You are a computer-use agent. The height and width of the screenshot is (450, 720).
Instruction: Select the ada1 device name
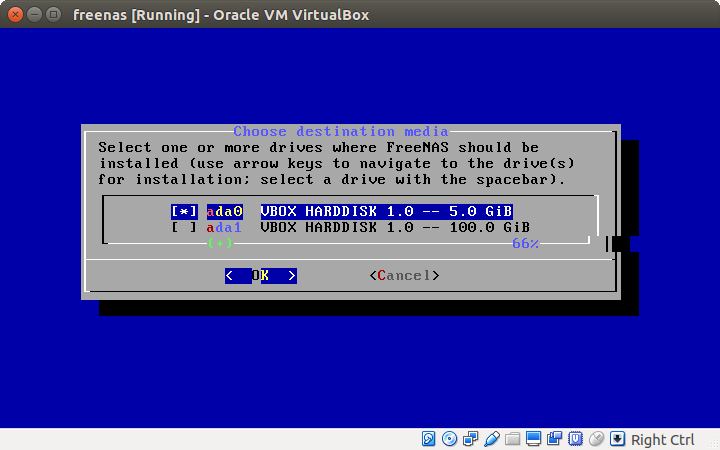pos(225,227)
